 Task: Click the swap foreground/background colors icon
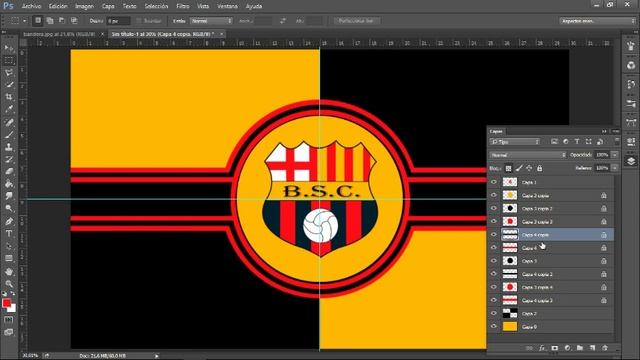[x=13, y=293]
